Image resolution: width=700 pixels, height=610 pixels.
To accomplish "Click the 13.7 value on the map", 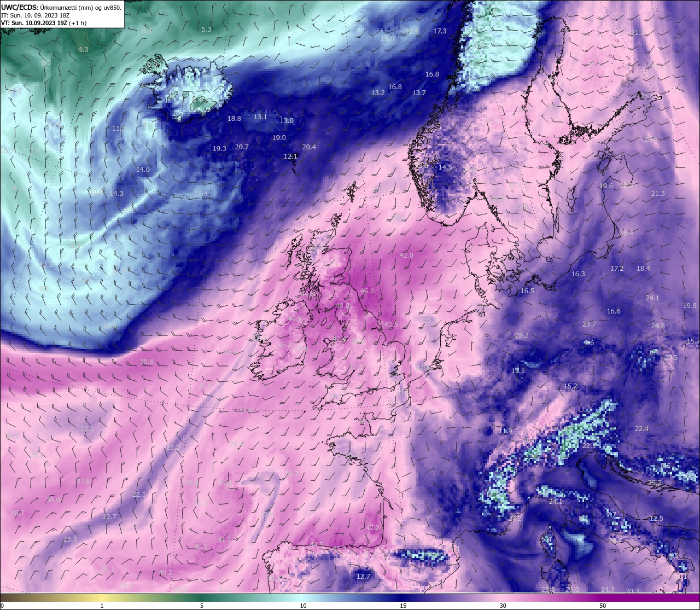I will (419, 93).
